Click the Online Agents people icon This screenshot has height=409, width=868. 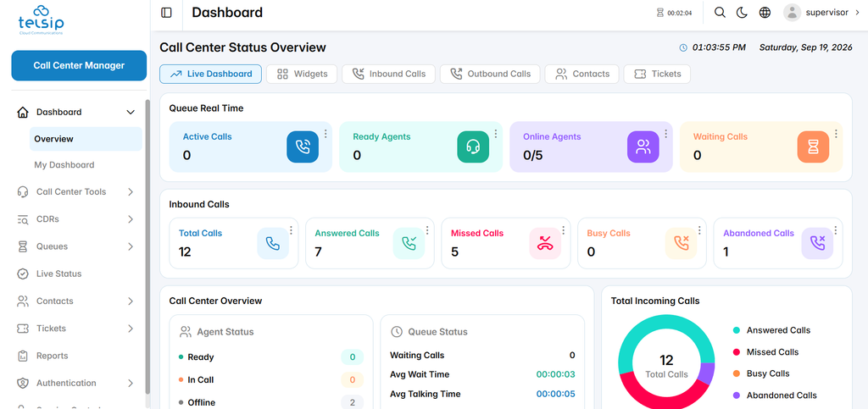[643, 146]
